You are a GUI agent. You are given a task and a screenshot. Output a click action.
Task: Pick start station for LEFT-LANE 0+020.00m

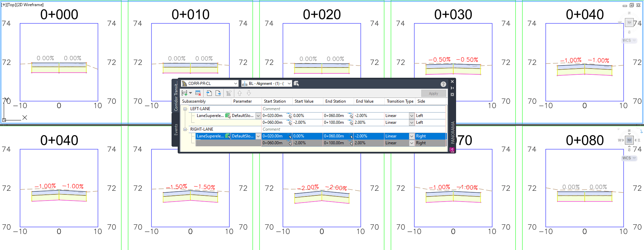[x=289, y=116]
